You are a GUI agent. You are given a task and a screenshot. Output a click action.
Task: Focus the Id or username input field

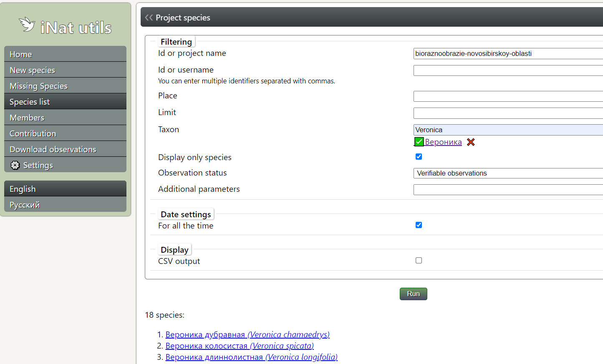tap(508, 70)
